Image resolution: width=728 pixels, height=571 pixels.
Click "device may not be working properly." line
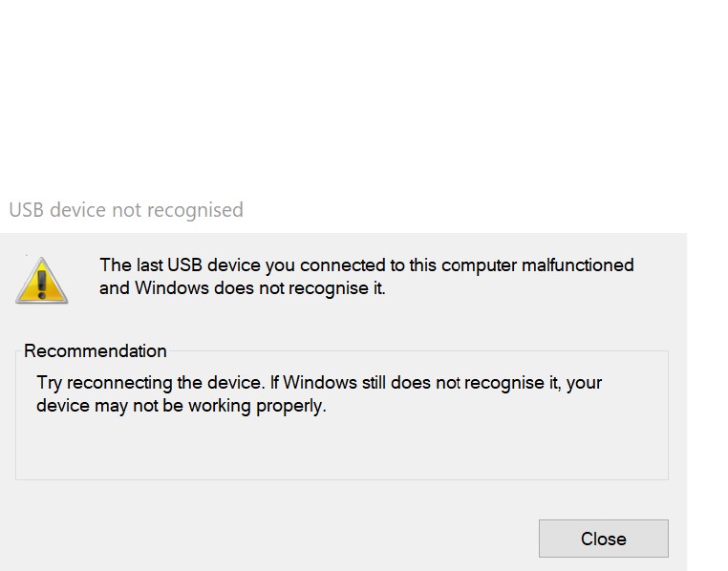(x=181, y=406)
